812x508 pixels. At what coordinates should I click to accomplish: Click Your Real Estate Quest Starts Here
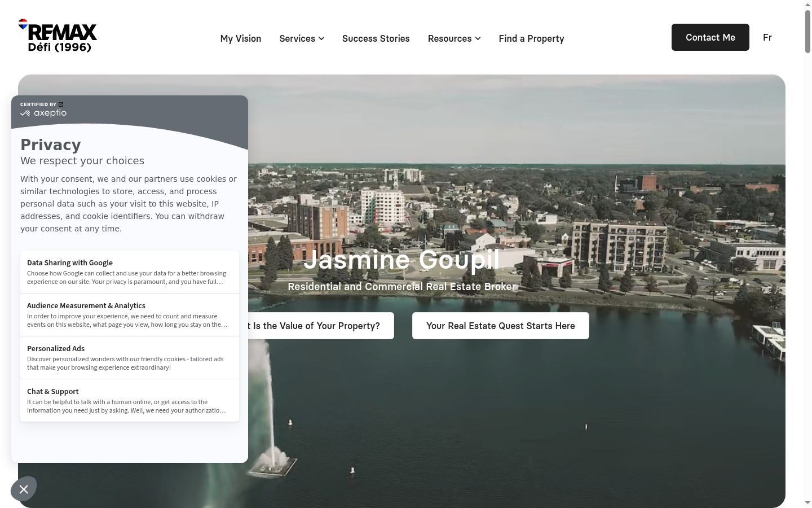click(501, 326)
